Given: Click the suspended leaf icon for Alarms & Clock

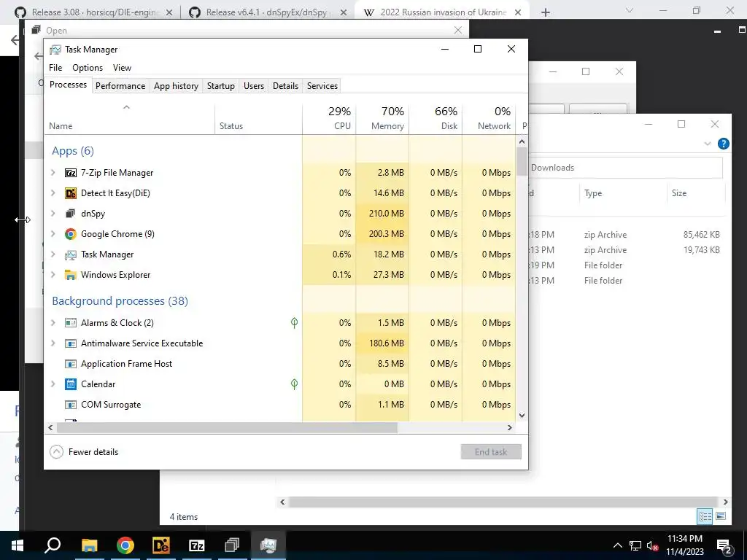Looking at the screenshot, I should coord(295,323).
